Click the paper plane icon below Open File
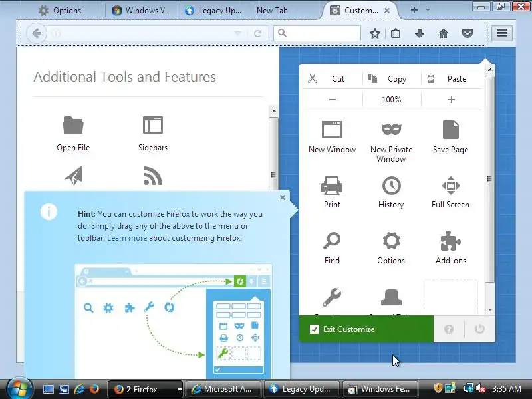The height and width of the screenshot is (399, 532). [73, 175]
